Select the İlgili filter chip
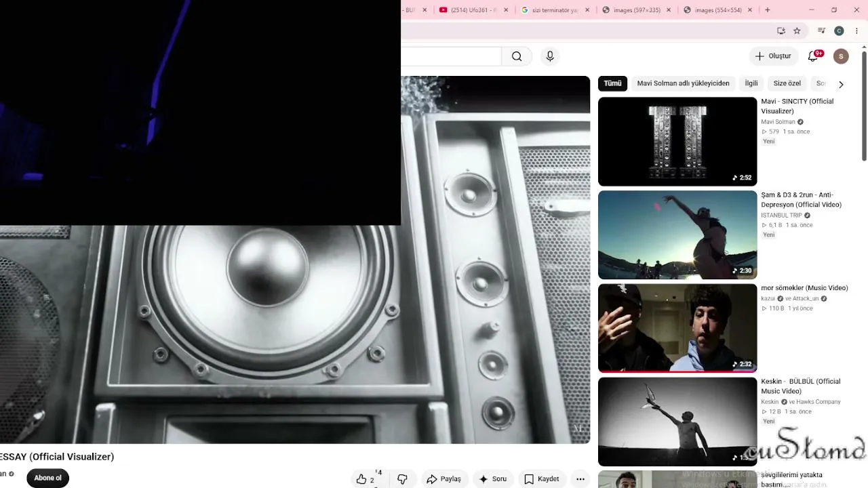 coord(751,83)
